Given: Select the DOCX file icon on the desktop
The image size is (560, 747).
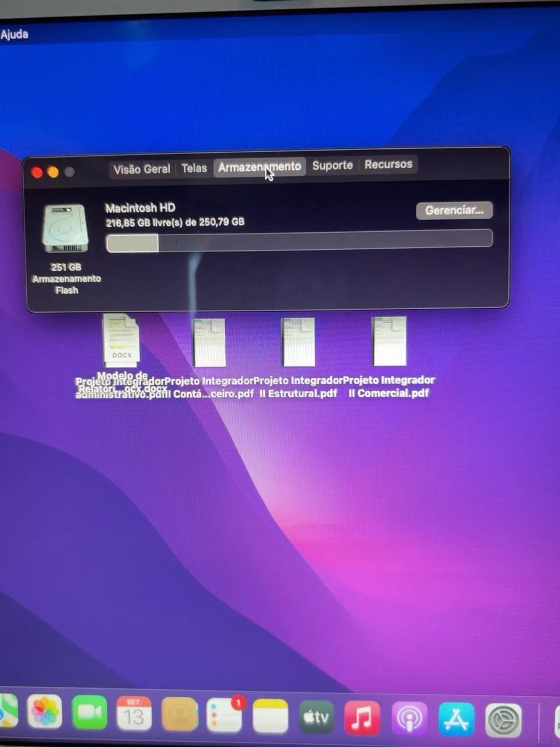Looking at the screenshot, I should click(121, 341).
